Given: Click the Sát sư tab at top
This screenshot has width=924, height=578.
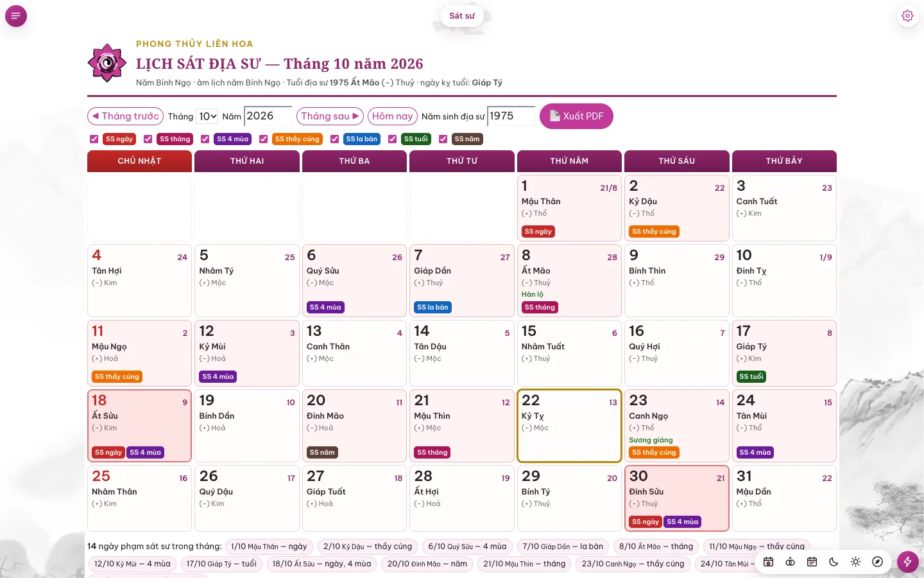Looking at the screenshot, I should [x=462, y=15].
